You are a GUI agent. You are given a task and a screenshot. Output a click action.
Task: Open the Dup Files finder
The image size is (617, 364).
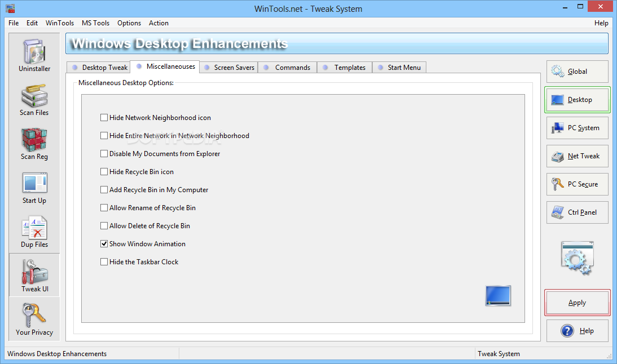tap(34, 232)
